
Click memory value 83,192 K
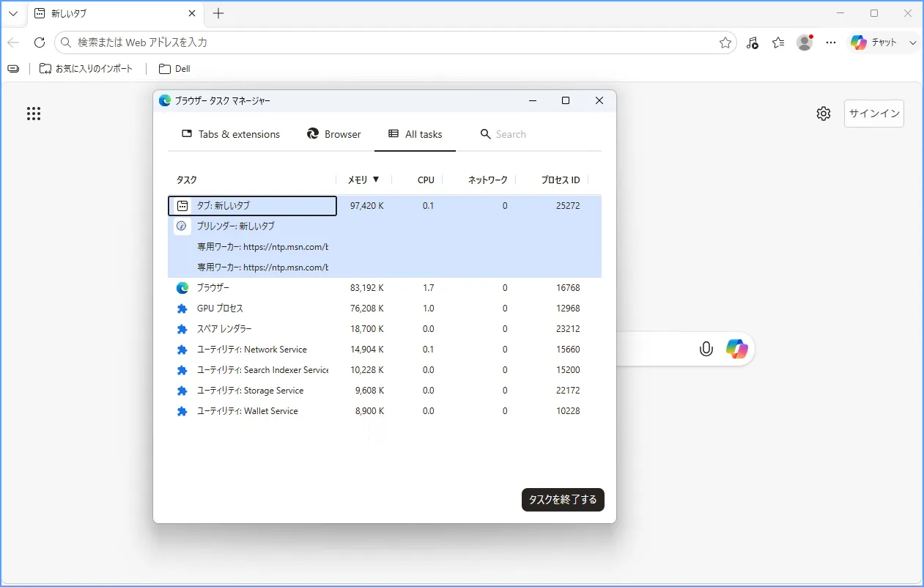pyautogui.click(x=366, y=288)
